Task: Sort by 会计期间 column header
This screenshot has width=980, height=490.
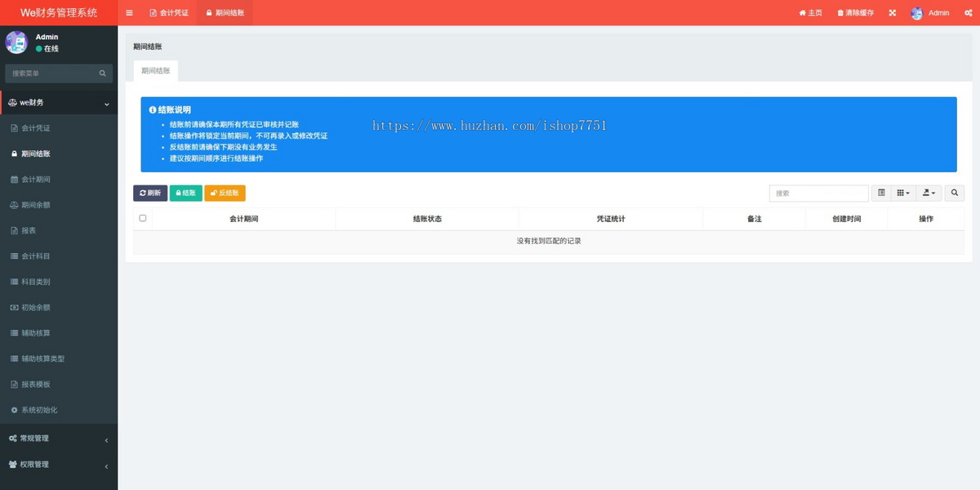Action: point(244,219)
